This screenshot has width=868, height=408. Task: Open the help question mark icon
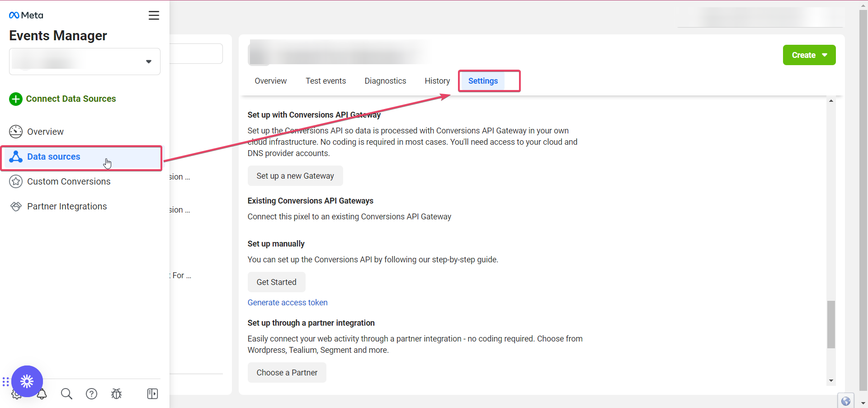coord(91,394)
